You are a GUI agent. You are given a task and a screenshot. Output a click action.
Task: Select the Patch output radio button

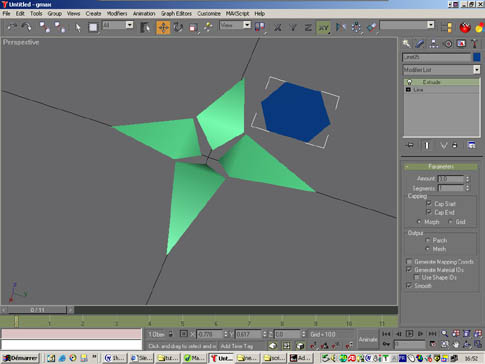pos(428,240)
